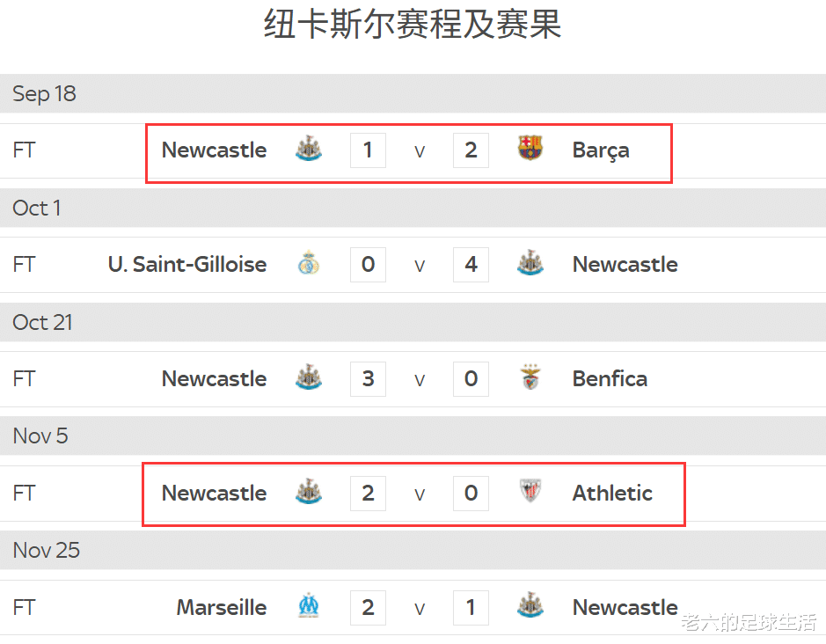Click the 纽卡斯尔赛程及赛果 page title
Viewport: 826px width, 644px height.
[413, 25]
